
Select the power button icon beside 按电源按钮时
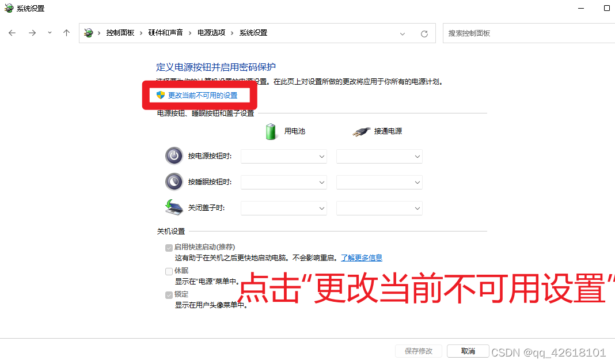coord(174,156)
